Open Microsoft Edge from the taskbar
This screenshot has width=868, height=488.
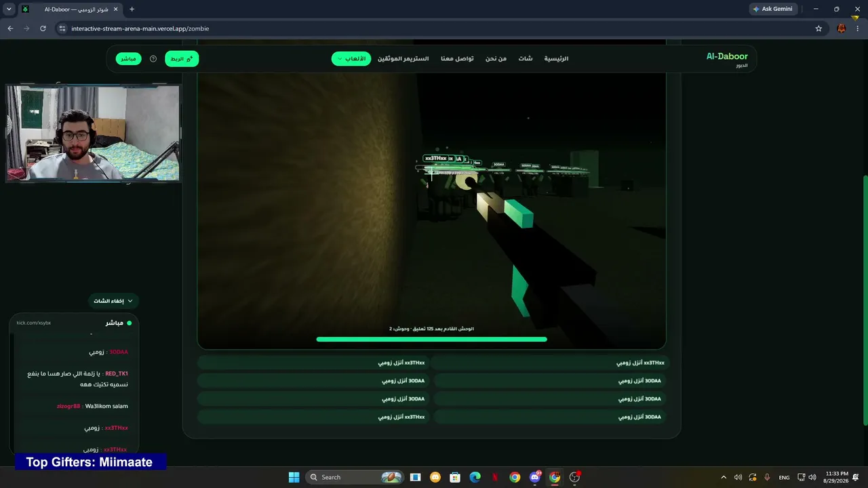click(475, 477)
